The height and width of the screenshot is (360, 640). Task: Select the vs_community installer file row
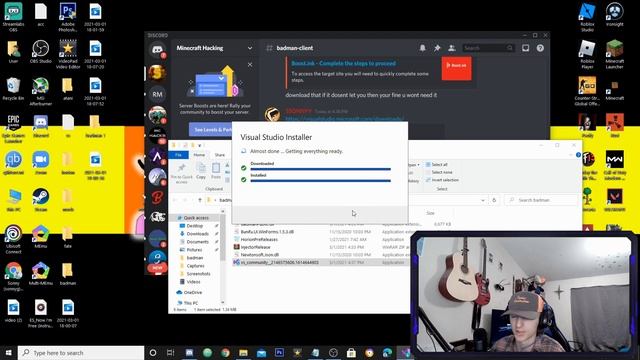click(320, 262)
